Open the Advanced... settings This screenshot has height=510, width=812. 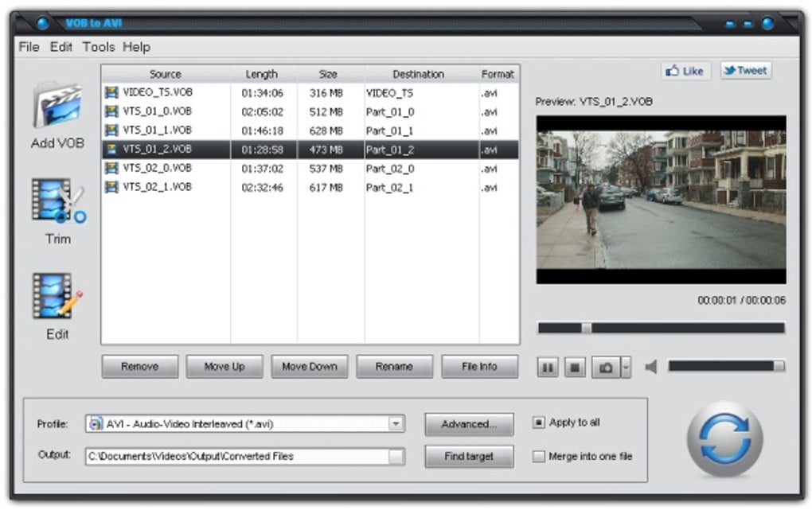[469, 425]
